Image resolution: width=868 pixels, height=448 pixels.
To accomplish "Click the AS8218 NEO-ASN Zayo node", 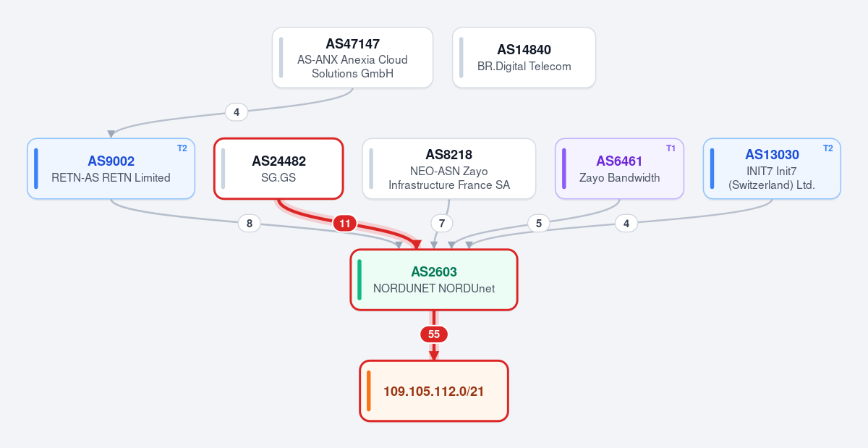I will [x=448, y=168].
